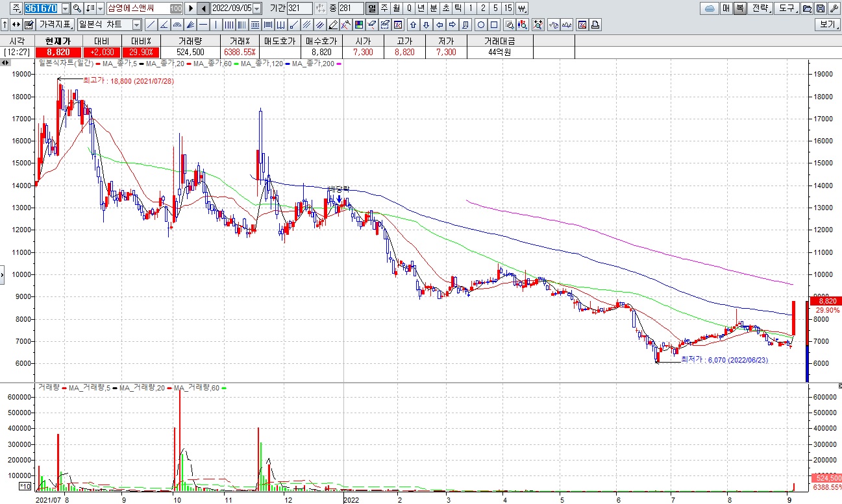Toggle the 매 button in top-right toolbar
Screen dimensions: 842x504
[726, 8]
